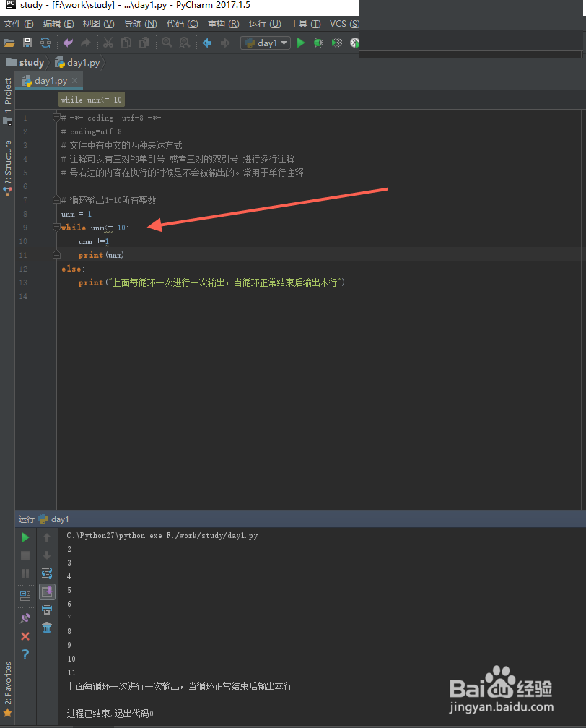Open help with blue question mark
This screenshot has width=586, height=728.
point(25,654)
